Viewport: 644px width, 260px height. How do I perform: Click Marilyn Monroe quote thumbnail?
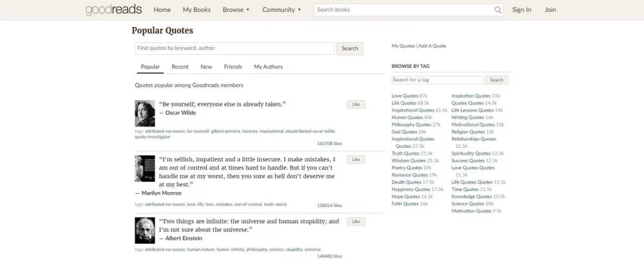tap(145, 169)
